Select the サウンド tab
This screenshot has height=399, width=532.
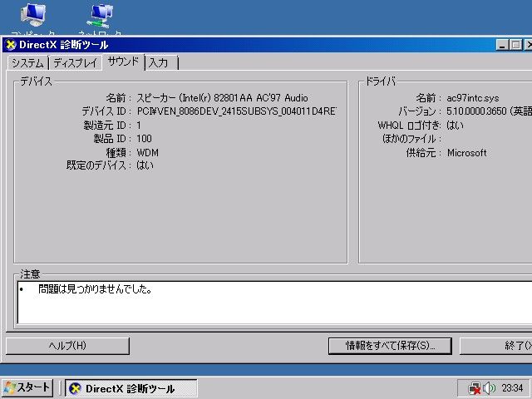[x=123, y=62]
